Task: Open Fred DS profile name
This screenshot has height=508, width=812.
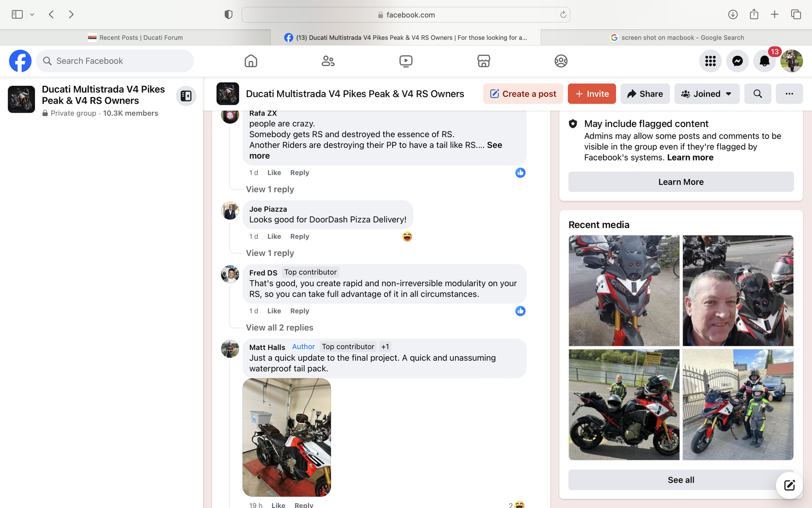Action: point(263,273)
